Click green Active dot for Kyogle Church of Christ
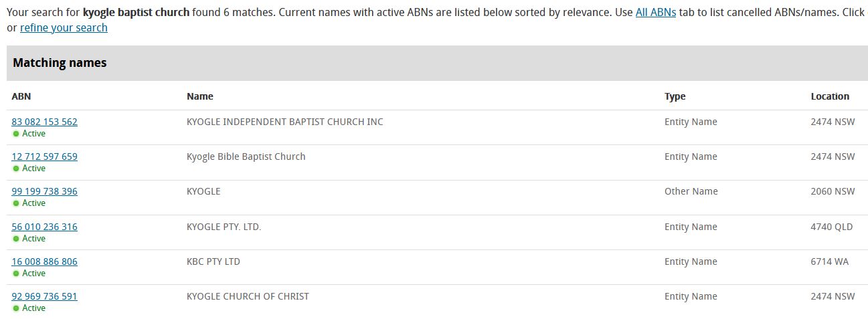868x319 pixels. 16,308
